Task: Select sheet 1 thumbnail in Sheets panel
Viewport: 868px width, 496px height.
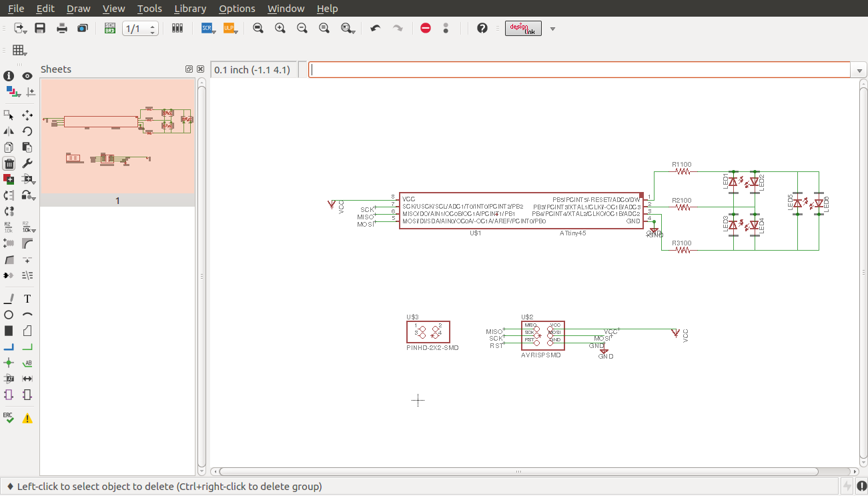Action: pos(117,136)
